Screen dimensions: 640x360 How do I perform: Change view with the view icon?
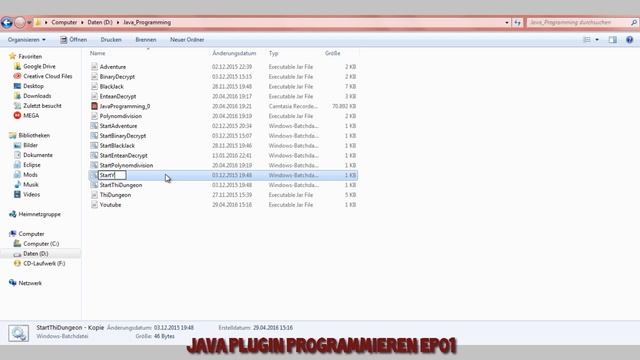pos(587,40)
